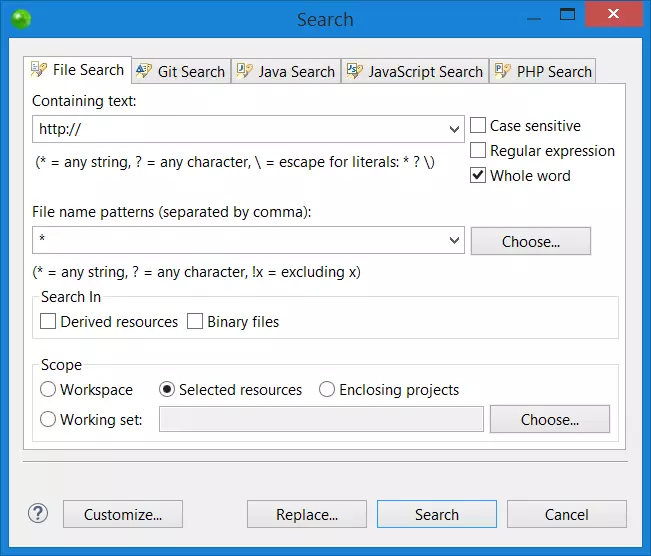Viewport: 651px width, 556px height.
Task: Click the Replace button
Action: pos(307,514)
